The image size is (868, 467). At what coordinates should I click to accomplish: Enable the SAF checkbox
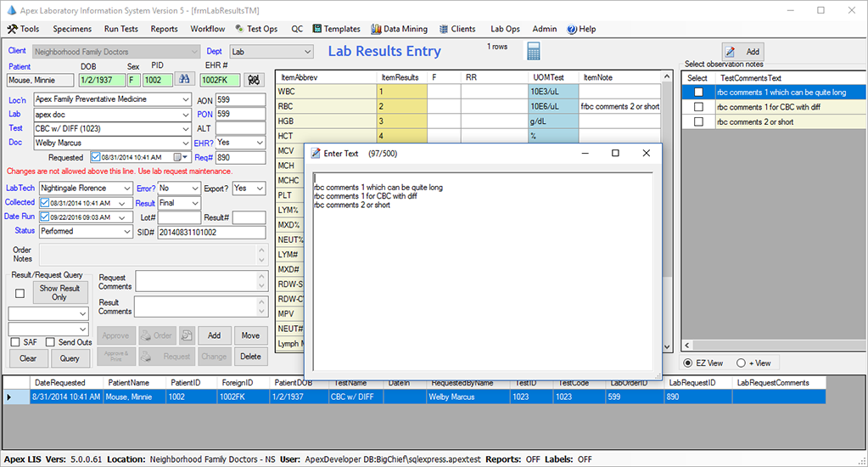[15, 342]
